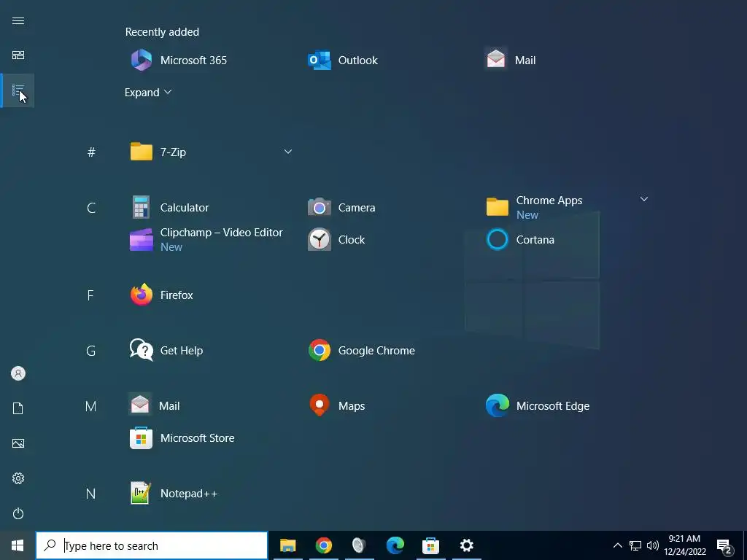The width and height of the screenshot is (747, 560).
Task: Open the volume control tray icon
Action: tap(653, 545)
